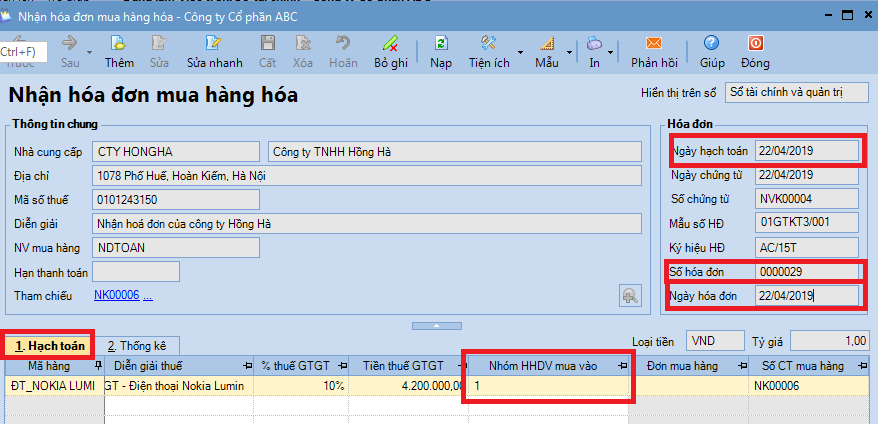Click the Nhóm HHDV mua vào column header
878x424 pixels.
pyautogui.click(x=547, y=366)
